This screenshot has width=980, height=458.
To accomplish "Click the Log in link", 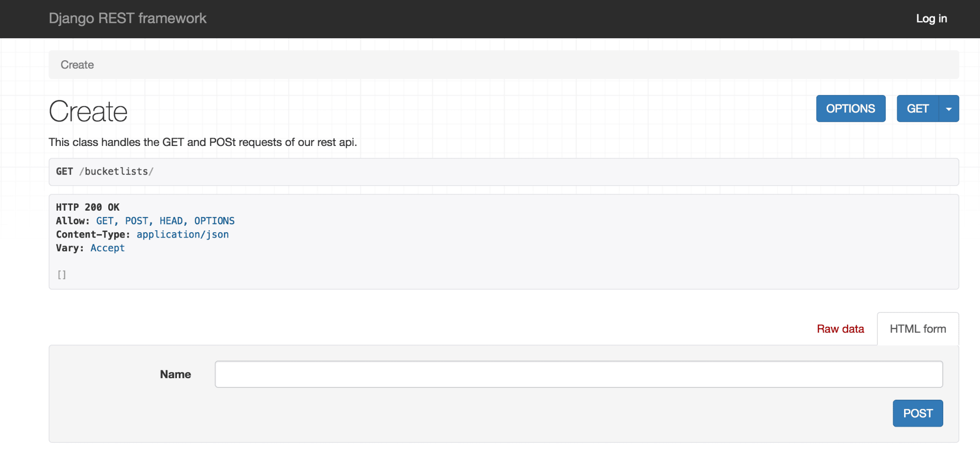I will [x=931, y=19].
